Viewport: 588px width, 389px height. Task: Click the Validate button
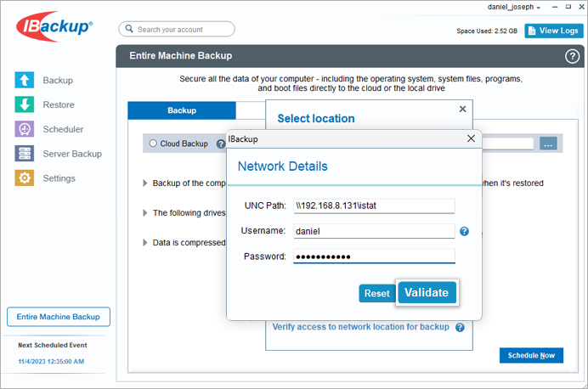point(427,292)
